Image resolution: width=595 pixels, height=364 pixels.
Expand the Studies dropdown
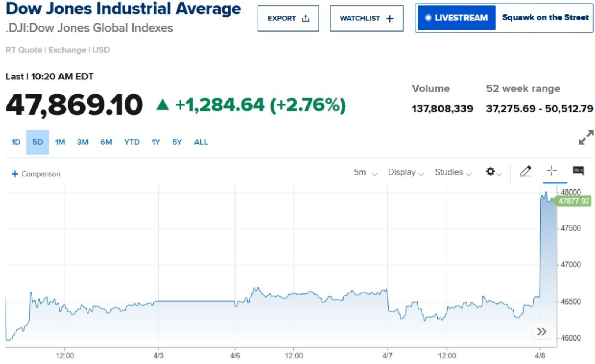click(453, 172)
